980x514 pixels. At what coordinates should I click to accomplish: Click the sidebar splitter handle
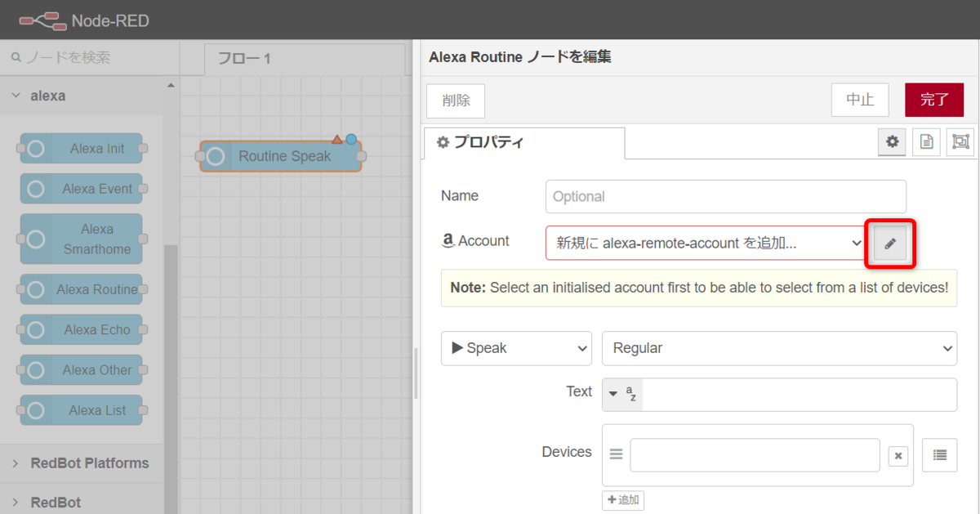[416, 373]
